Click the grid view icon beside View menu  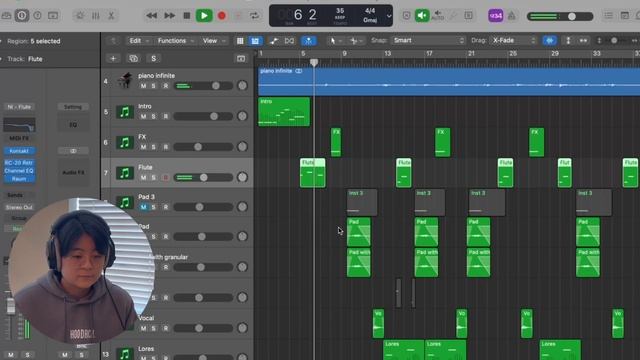(240, 40)
